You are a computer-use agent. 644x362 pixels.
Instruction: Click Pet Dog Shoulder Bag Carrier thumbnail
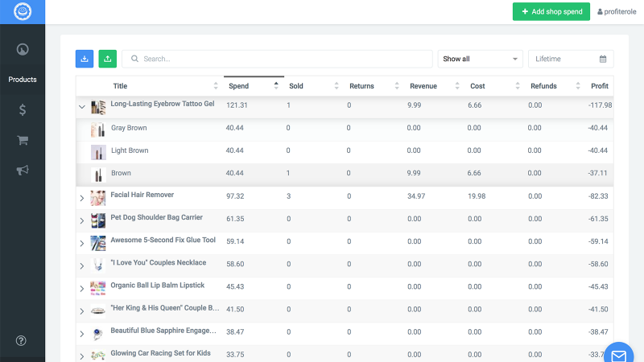click(98, 220)
